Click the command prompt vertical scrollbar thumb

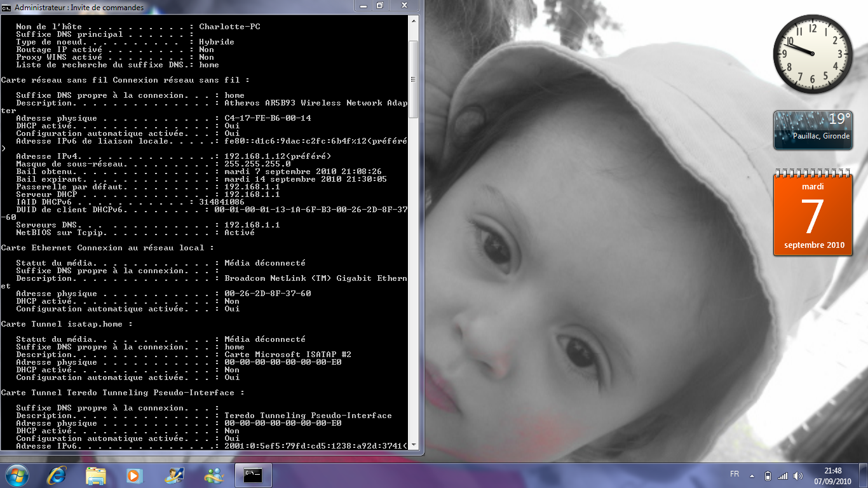[413, 79]
